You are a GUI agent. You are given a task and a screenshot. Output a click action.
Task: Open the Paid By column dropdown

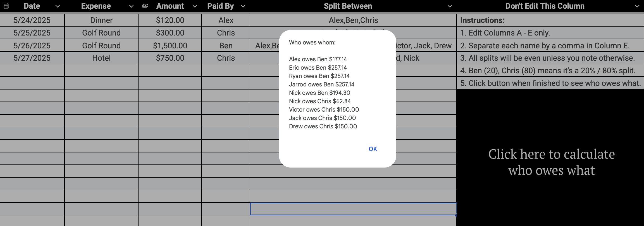tap(243, 6)
